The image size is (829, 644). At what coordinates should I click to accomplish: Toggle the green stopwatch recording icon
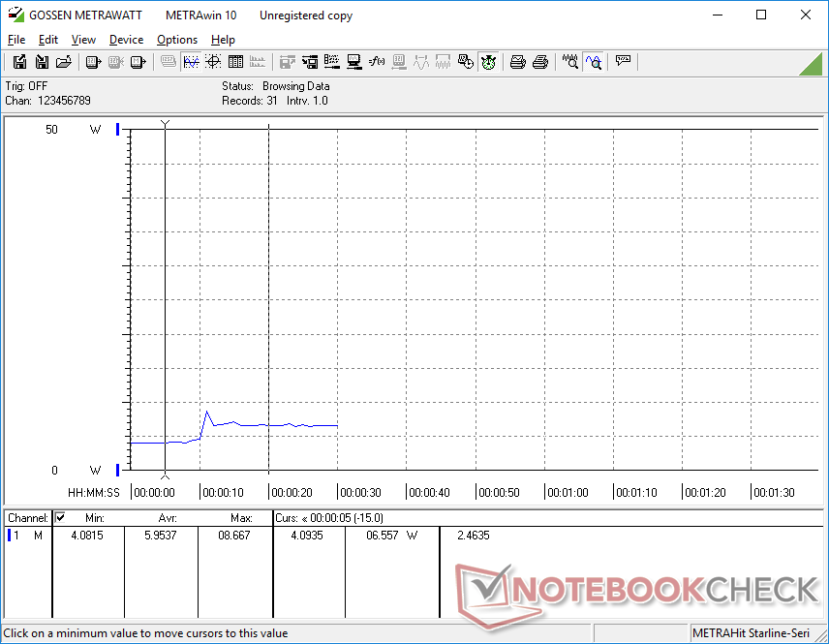[x=488, y=62]
